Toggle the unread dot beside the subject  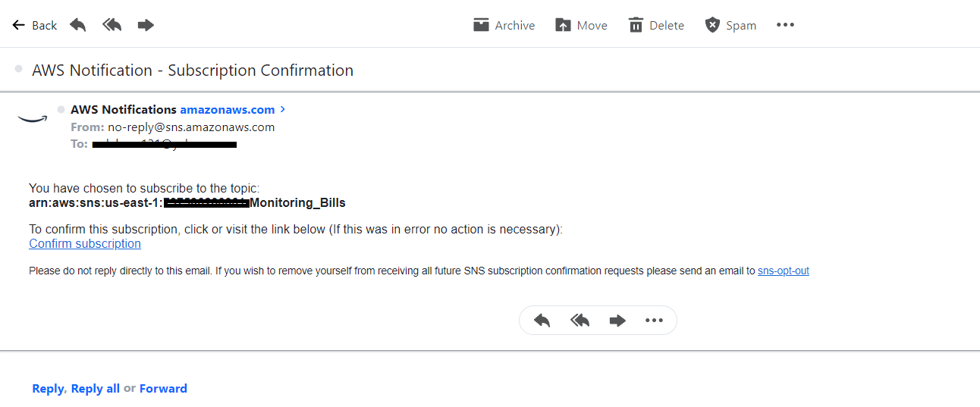[x=18, y=69]
